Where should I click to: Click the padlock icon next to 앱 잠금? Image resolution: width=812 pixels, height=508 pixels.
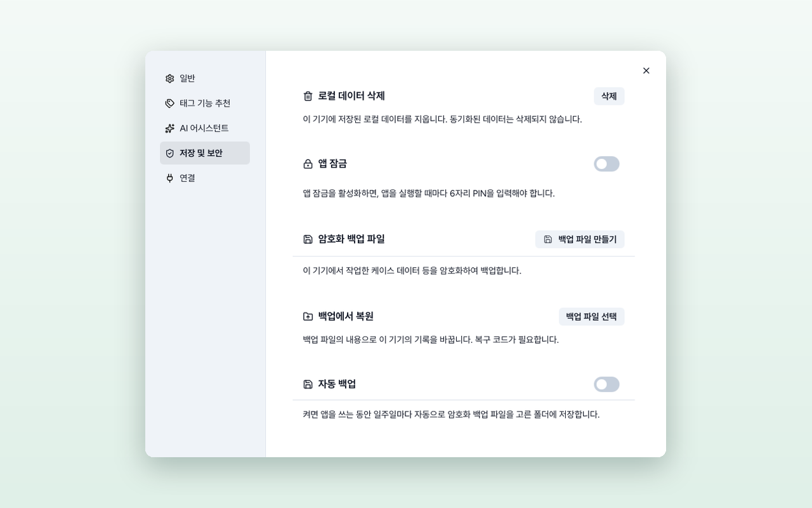click(308, 164)
